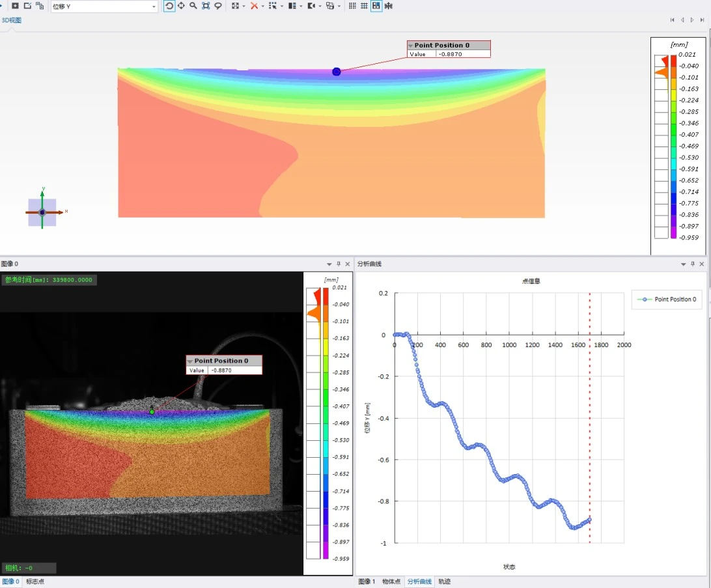Toggle the line grid display icon
This screenshot has height=588, width=711.
click(x=364, y=6)
